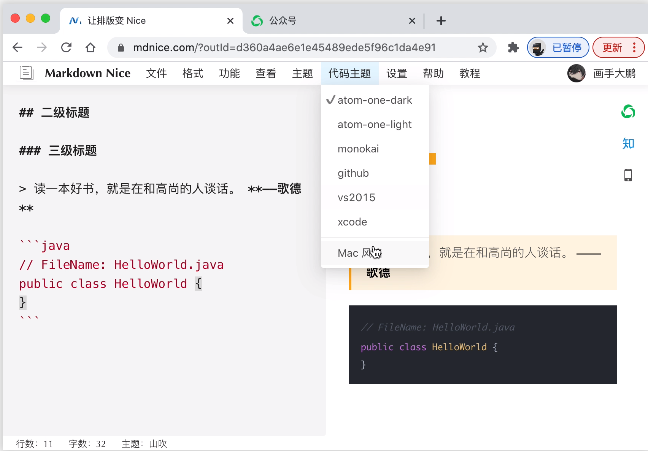Click the ## 二级标题 line in editor
This screenshot has width=648, height=451.
(x=54, y=112)
